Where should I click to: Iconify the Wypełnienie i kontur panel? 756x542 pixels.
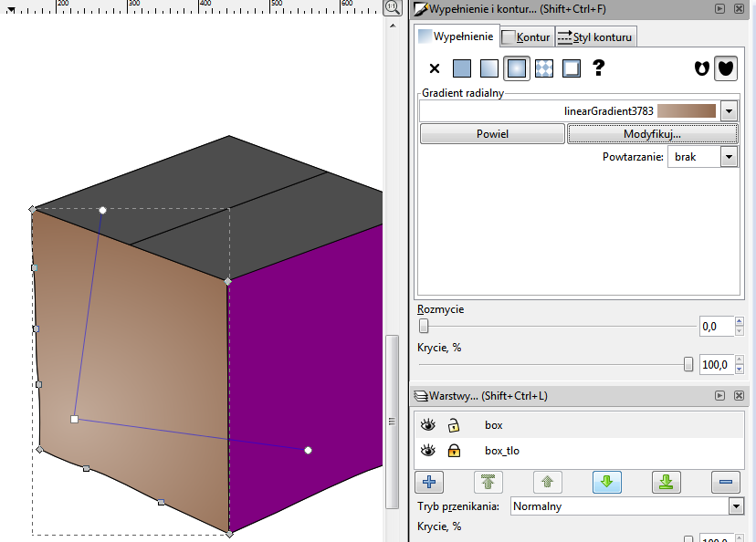[719, 9]
